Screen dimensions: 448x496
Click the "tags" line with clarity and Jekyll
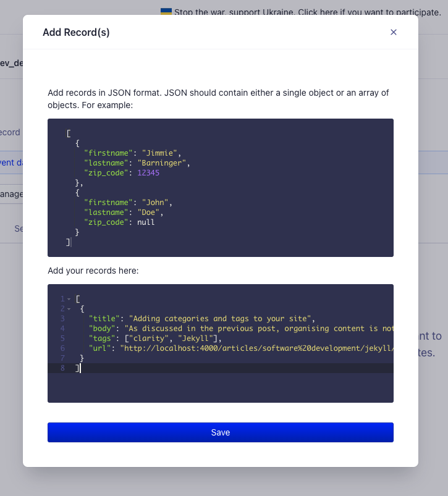155,338
